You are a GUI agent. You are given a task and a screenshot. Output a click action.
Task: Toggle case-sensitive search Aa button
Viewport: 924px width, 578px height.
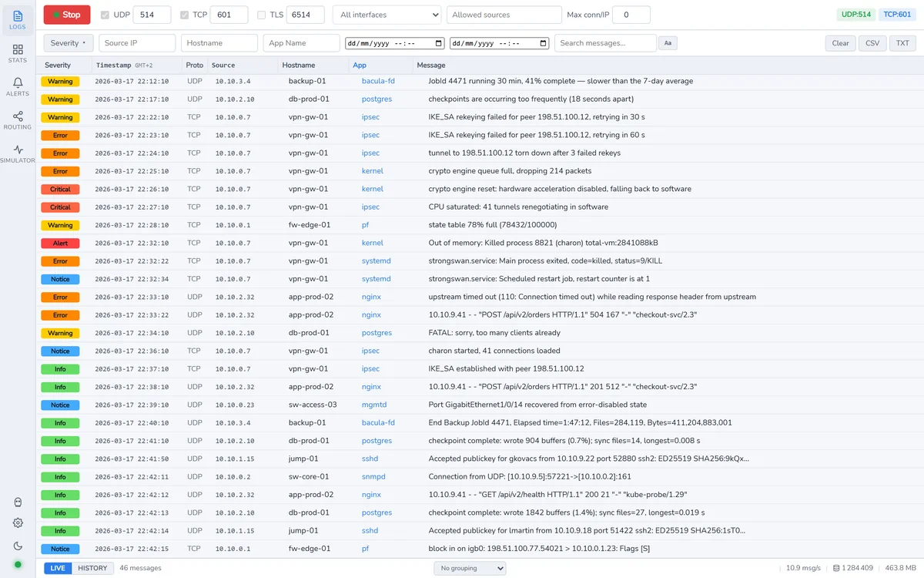(668, 43)
